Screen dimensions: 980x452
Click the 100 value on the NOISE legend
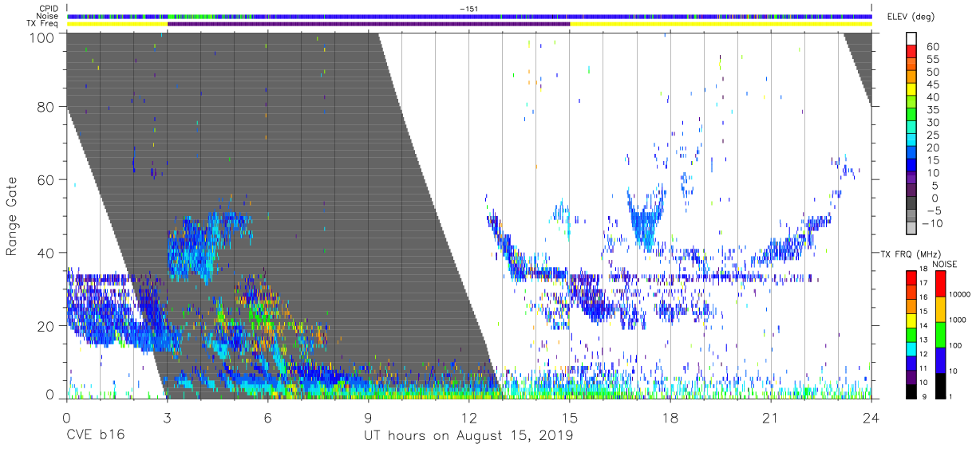pos(957,346)
